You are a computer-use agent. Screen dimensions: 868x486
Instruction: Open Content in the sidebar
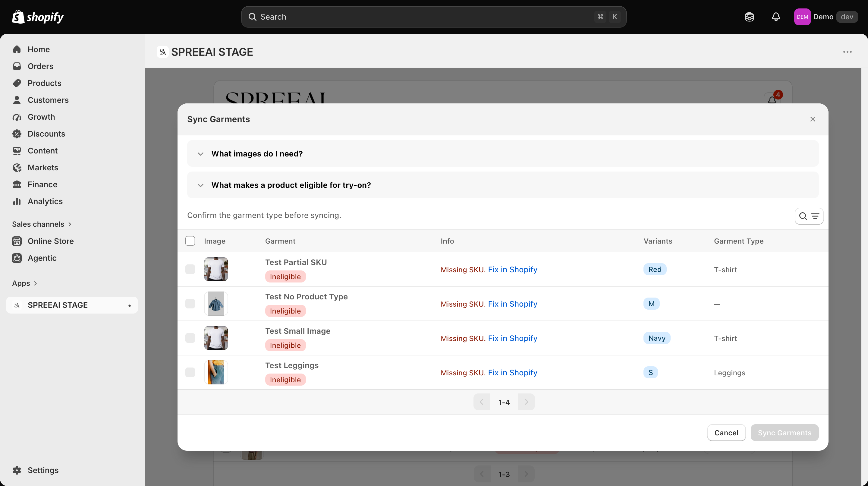42,151
